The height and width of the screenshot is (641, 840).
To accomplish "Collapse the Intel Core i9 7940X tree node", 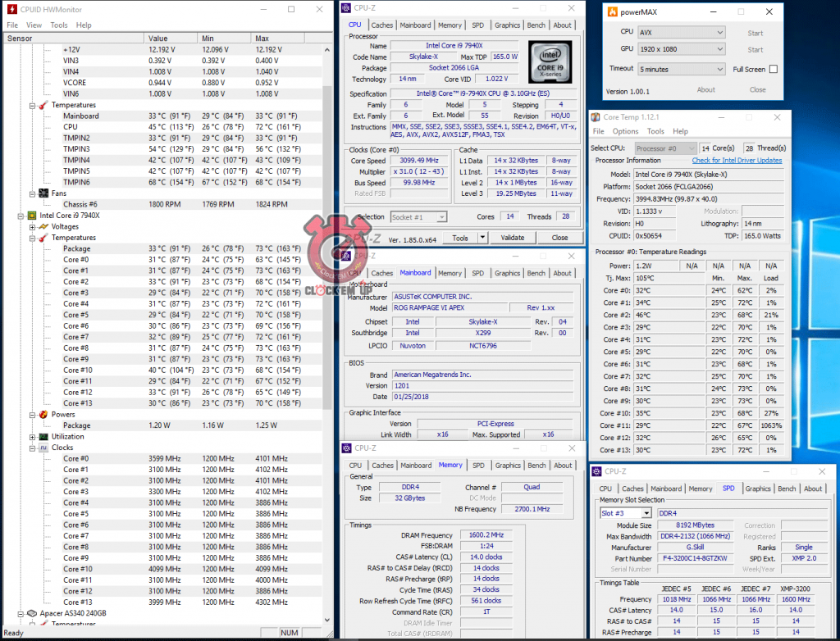I will pos(21,216).
